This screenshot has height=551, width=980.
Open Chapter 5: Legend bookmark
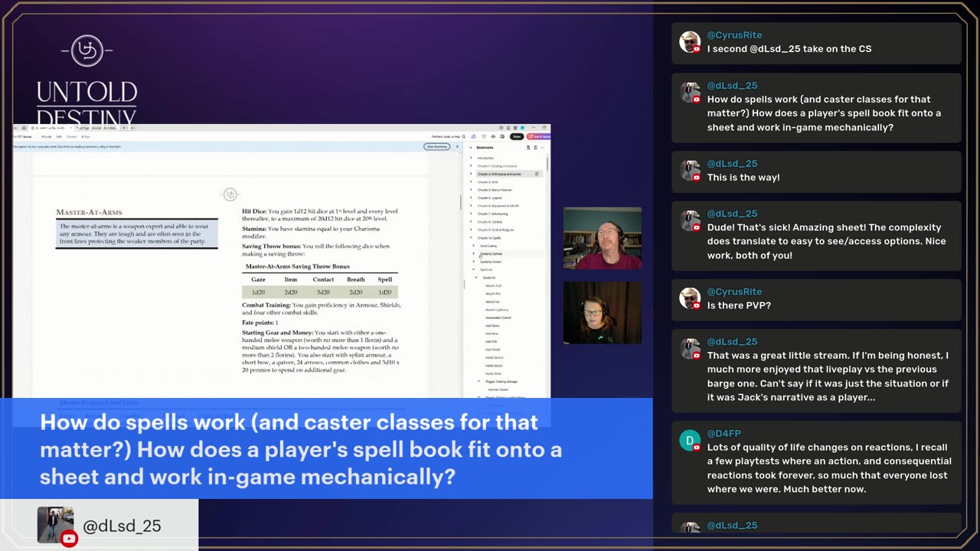coord(490,197)
